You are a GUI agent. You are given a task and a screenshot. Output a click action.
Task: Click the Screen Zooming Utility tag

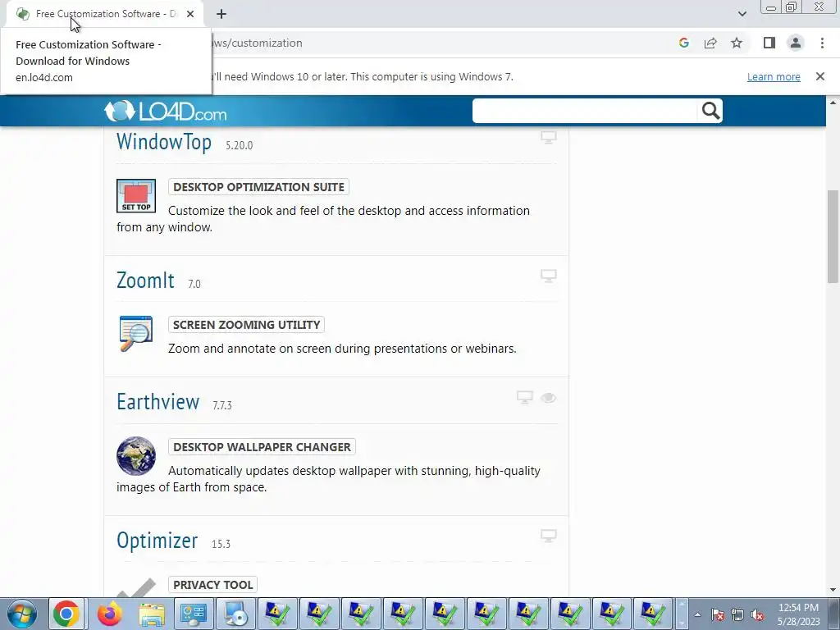[246, 325]
